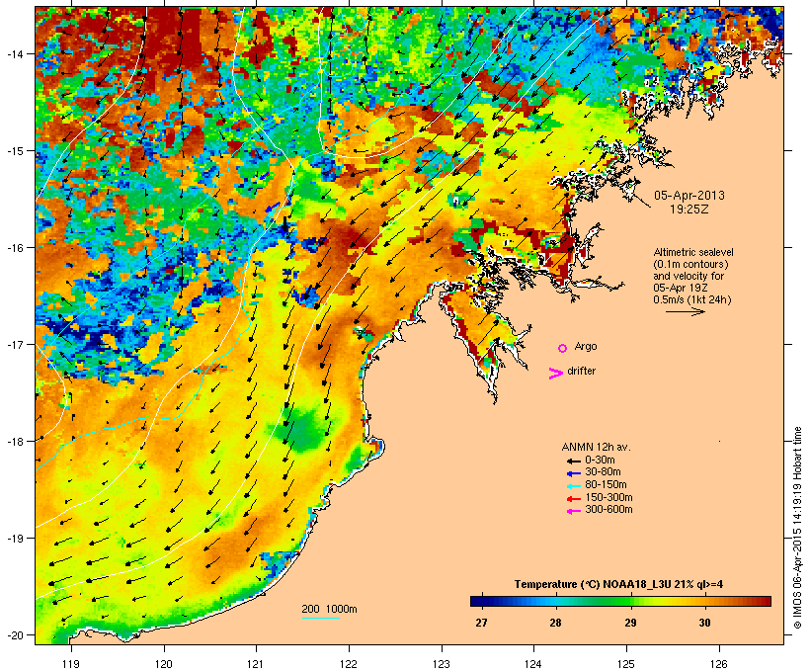The width and height of the screenshot is (810, 672).
Task: Click the '300-600m' depth label
Action: 608,510
